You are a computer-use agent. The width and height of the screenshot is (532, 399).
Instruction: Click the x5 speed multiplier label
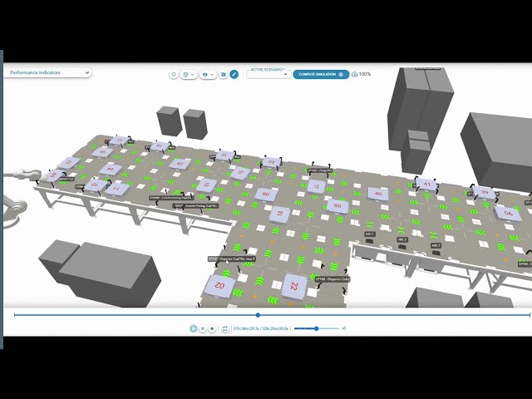point(344,328)
